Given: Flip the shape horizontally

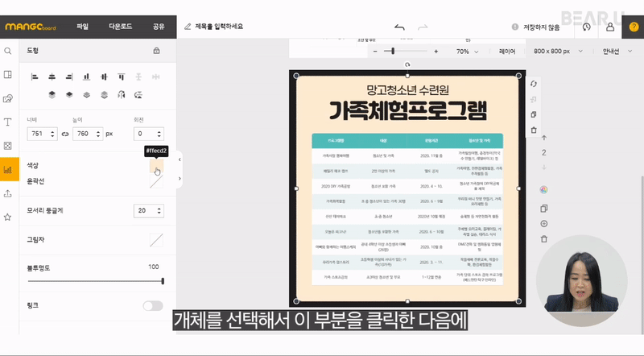Looking at the screenshot, I should (122, 94).
